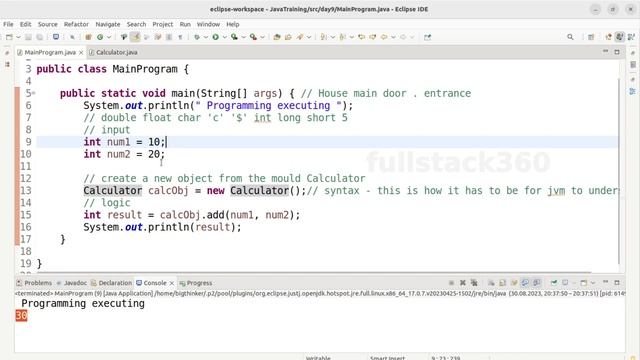The image size is (640, 360).
Task: Open the Back history dropdown arrow
Action: click(x=393, y=37)
